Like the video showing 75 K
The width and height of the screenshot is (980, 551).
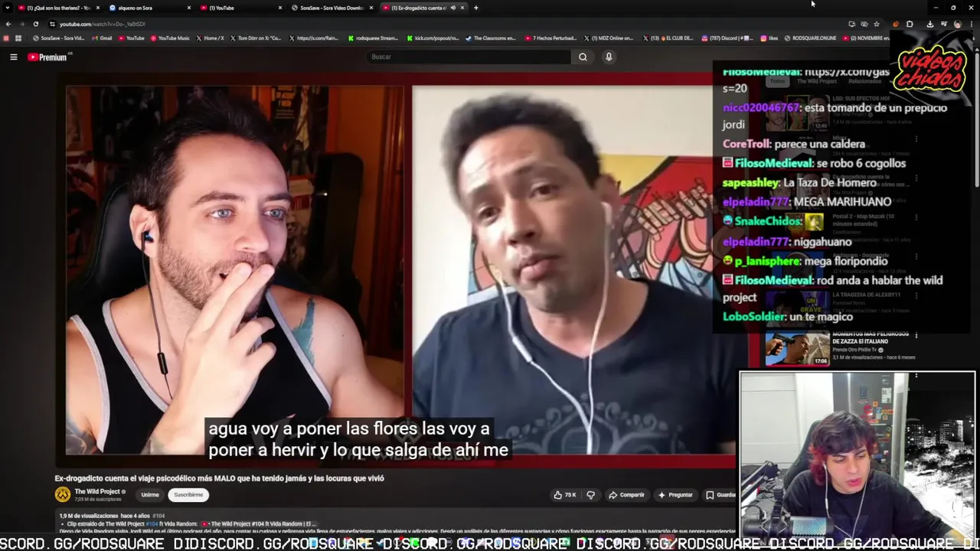565,495
